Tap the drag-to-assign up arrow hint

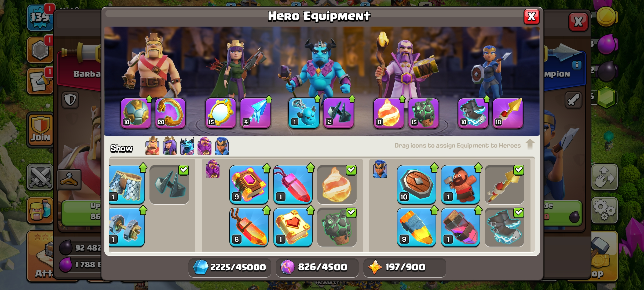coord(530,144)
